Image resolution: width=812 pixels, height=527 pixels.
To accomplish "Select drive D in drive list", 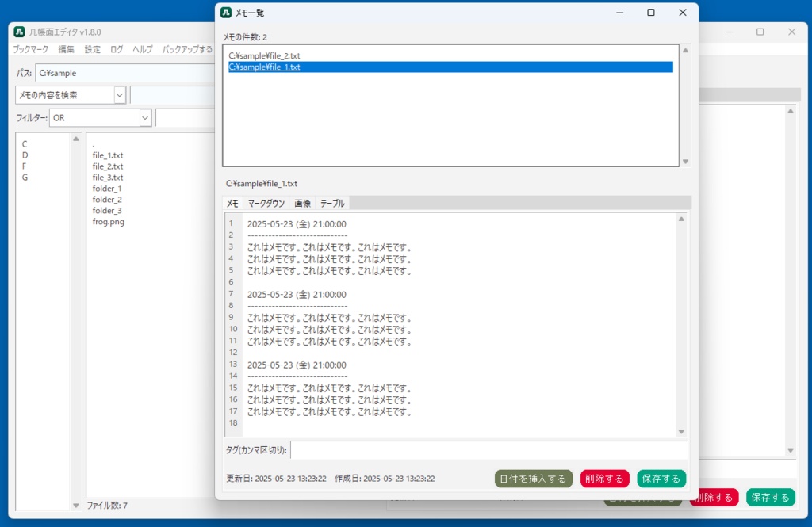I will tap(25, 155).
